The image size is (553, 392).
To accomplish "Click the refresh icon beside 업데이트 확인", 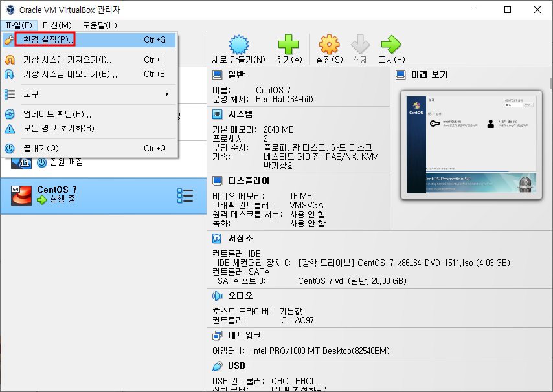I will click(10, 114).
